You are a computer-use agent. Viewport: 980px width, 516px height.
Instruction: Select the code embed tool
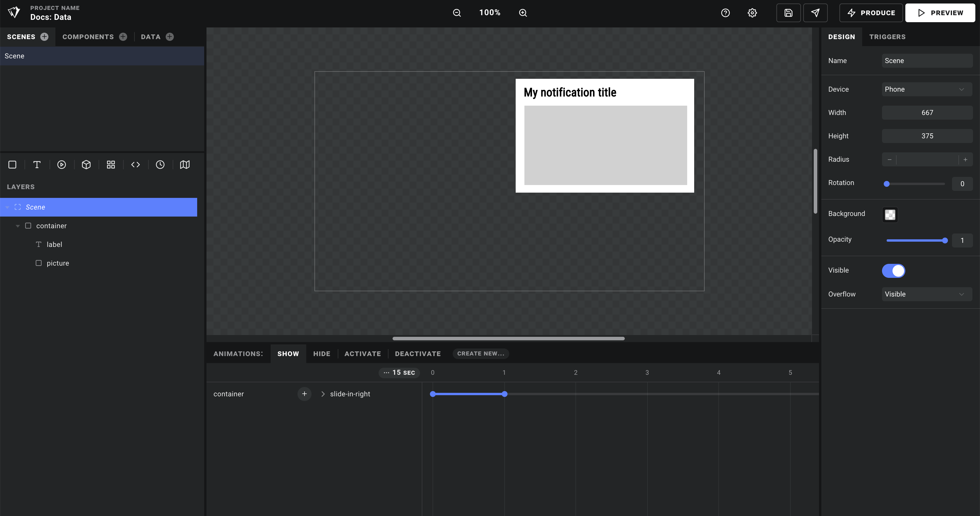135,165
